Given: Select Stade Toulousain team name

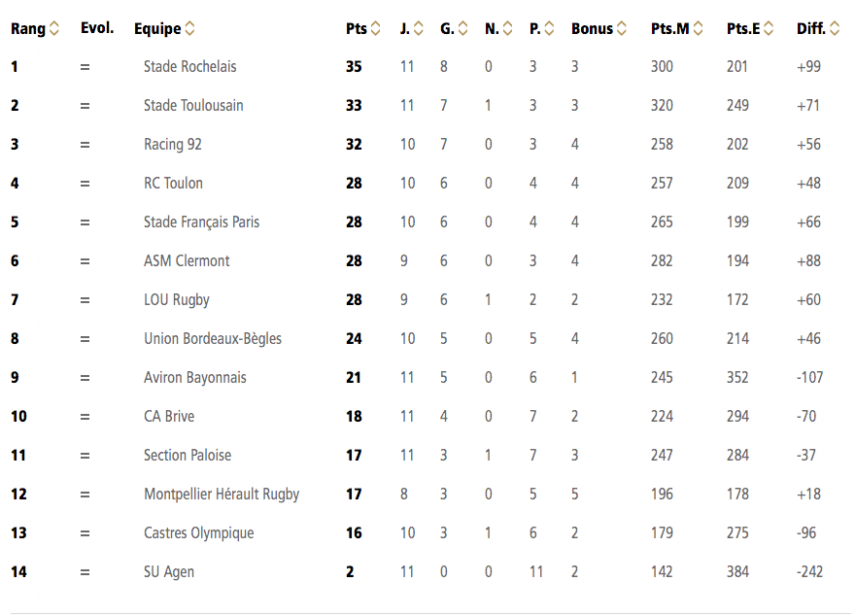Looking at the screenshot, I should coord(193,105).
